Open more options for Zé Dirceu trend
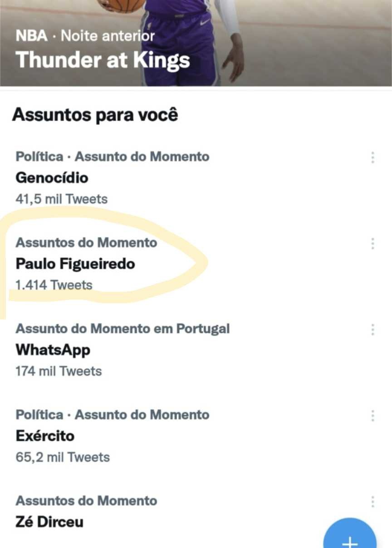Screen dimensions: 392x548 (x=372, y=502)
